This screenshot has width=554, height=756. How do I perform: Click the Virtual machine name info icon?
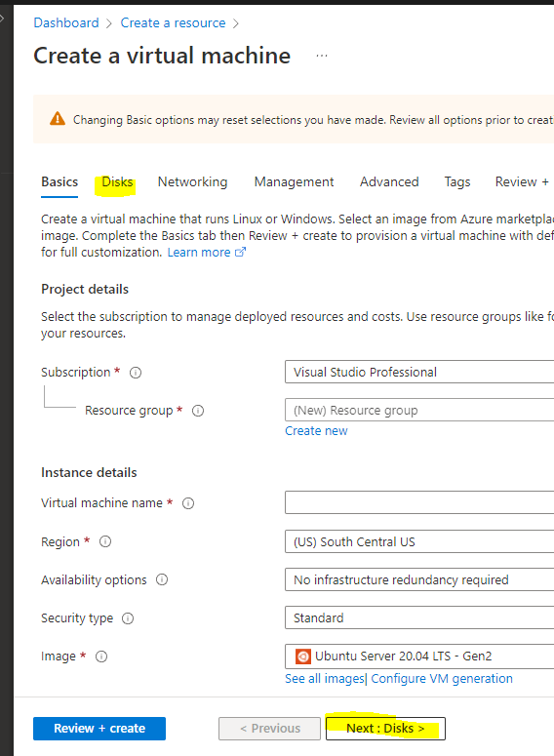tap(188, 503)
